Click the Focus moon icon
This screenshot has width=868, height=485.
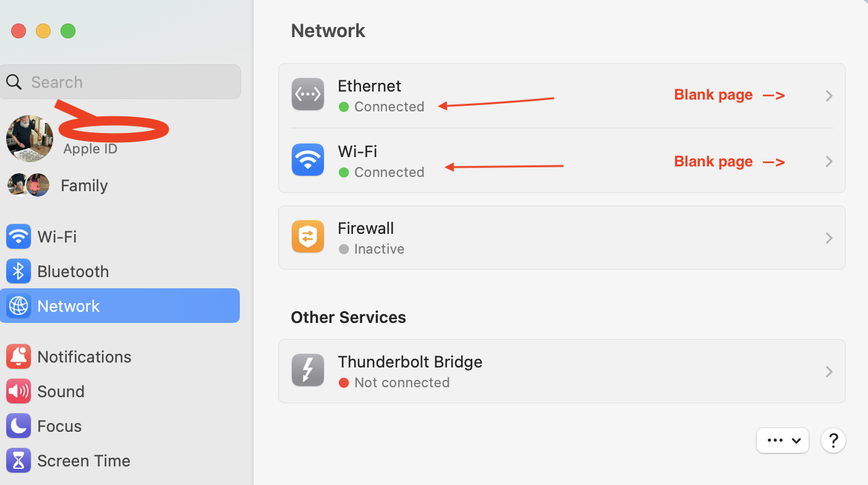coord(19,426)
